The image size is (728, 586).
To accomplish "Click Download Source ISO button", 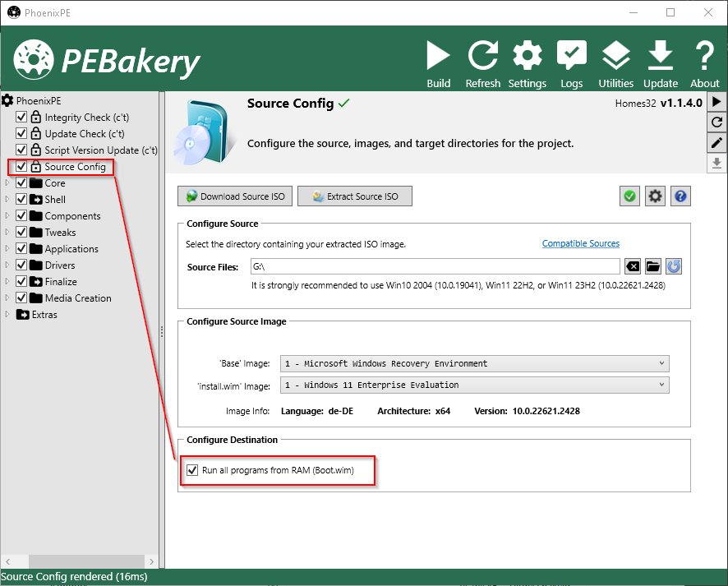I will tap(235, 196).
